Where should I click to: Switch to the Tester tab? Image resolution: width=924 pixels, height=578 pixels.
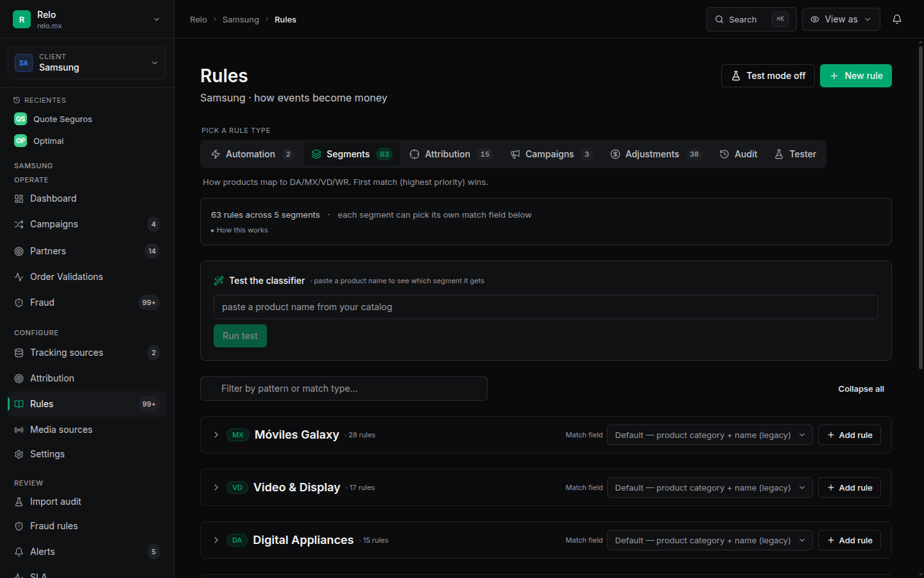[x=795, y=154]
